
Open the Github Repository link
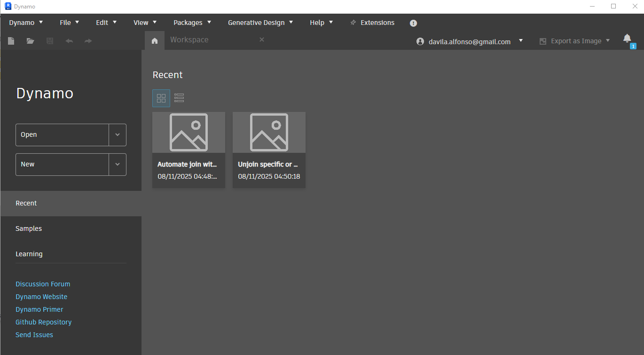(x=43, y=322)
